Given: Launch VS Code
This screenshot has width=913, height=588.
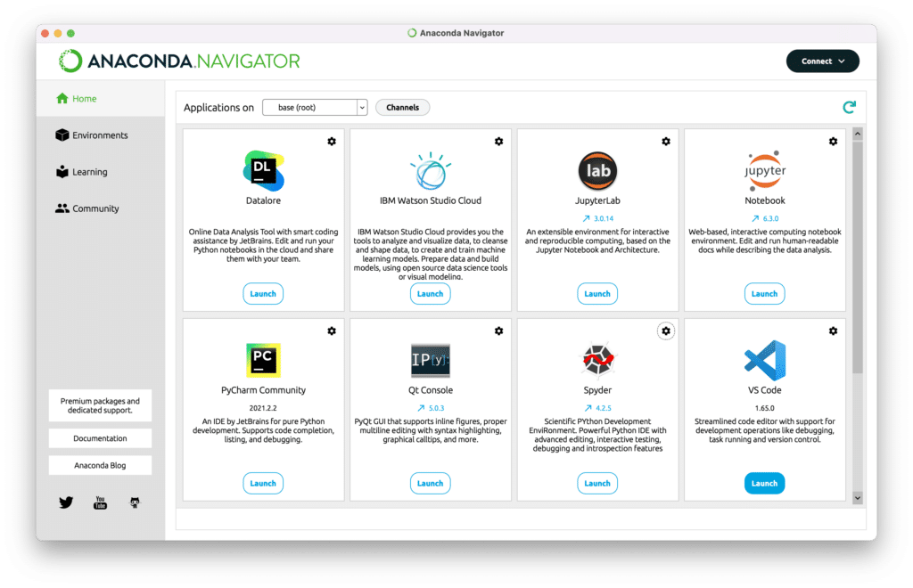Looking at the screenshot, I should [764, 483].
